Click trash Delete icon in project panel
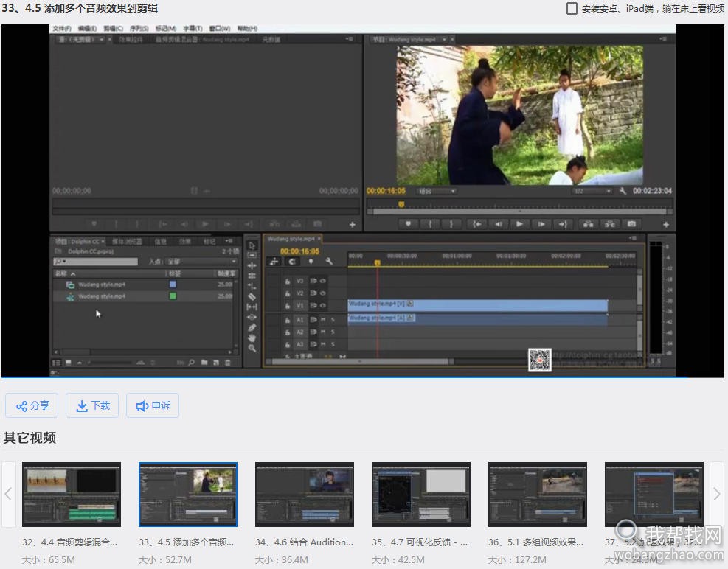This screenshot has height=569, width=728. point(227,363)
